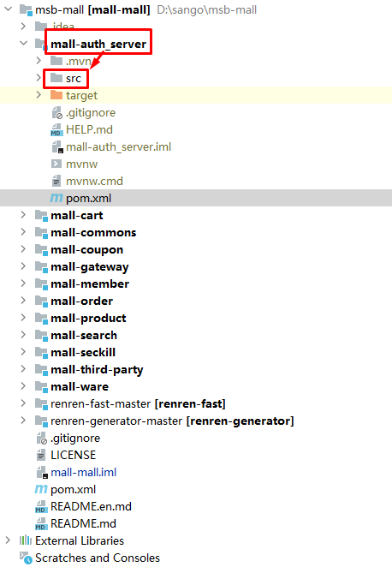Click the HELP.md markdown file icon
Viewport: 392px width, 573px height.
point(56,129)
